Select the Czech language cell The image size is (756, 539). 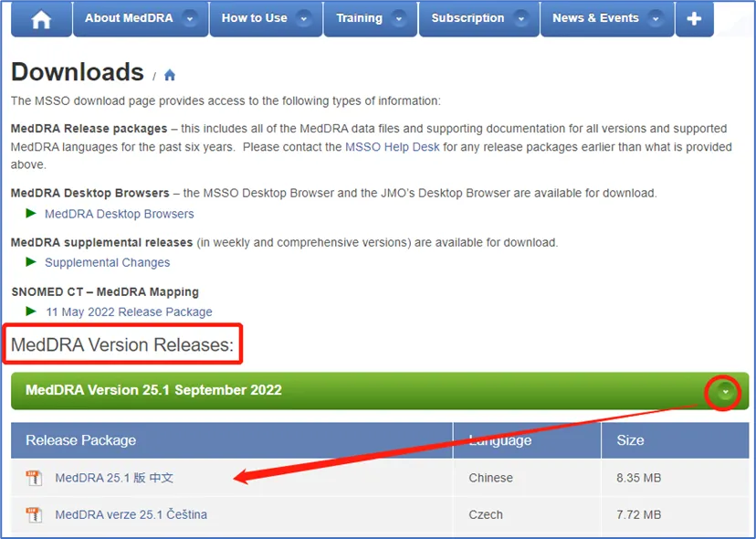(x=527, y=515)
